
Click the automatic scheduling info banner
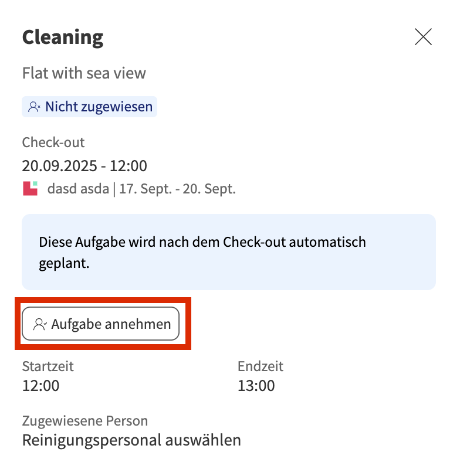tap(229, 252)
